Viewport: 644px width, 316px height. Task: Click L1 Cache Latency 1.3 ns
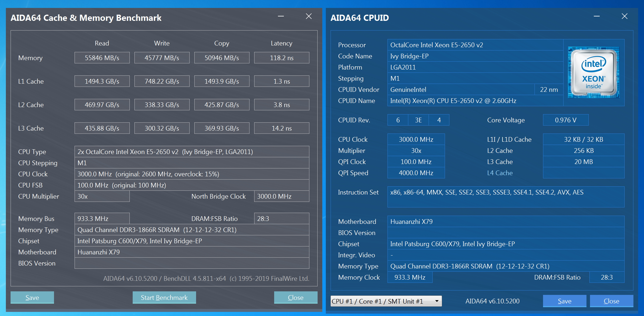point(282,81)
